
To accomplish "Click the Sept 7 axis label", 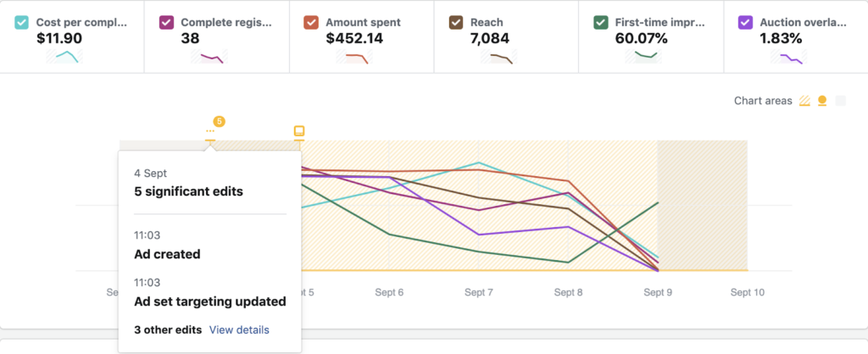I will point(478,292).
